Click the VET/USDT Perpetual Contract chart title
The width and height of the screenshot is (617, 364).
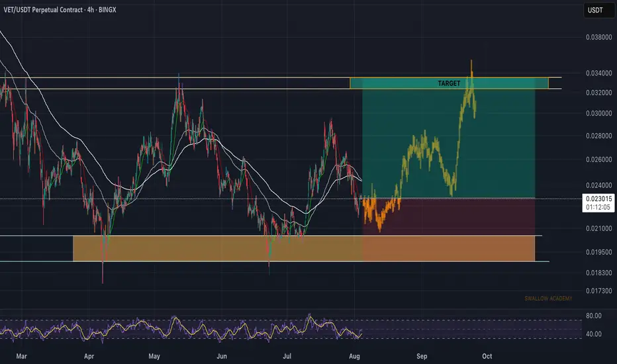pyautogui.click(x=60, y=10)
